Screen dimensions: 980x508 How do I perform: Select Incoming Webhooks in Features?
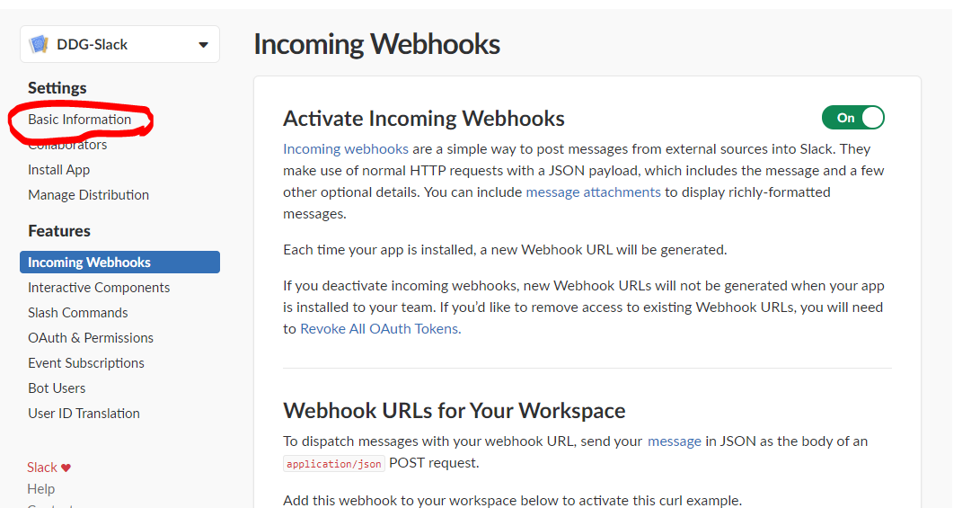89,263
